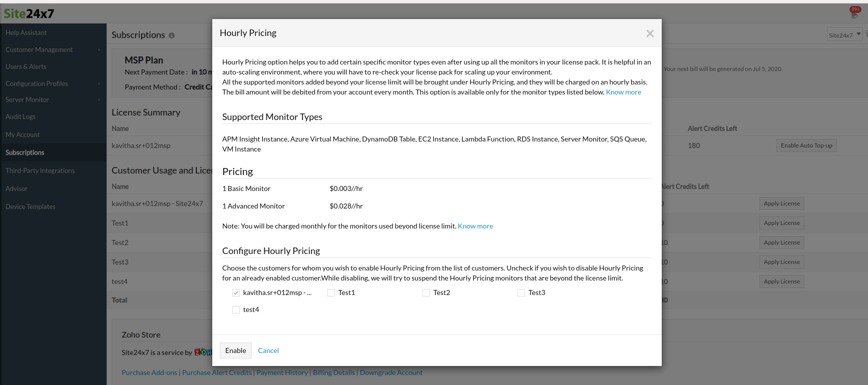Open Audit Logs in the sidebar
Image resolution: width=868 pixels, height=385 pixels.
point(21,116)
